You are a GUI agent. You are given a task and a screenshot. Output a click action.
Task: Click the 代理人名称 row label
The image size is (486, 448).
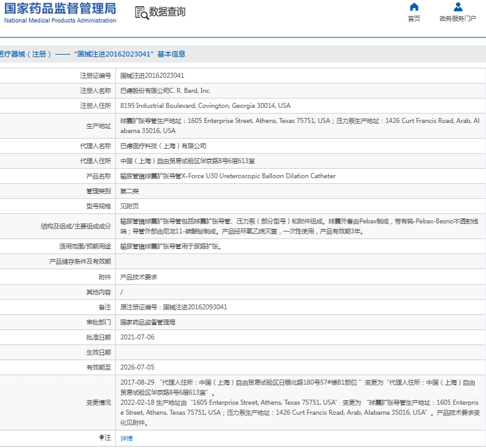(95, 146)
